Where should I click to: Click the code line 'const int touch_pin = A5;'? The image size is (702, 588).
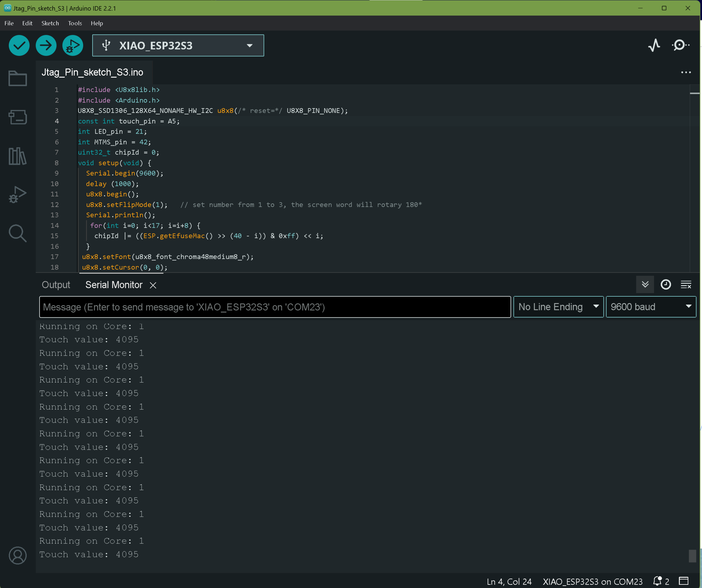coord(129,121)
